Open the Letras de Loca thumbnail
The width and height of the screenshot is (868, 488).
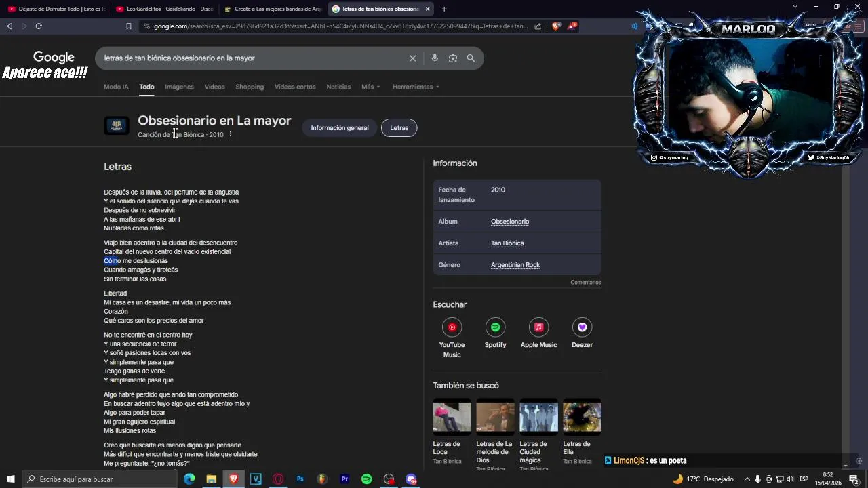point(452,417)
